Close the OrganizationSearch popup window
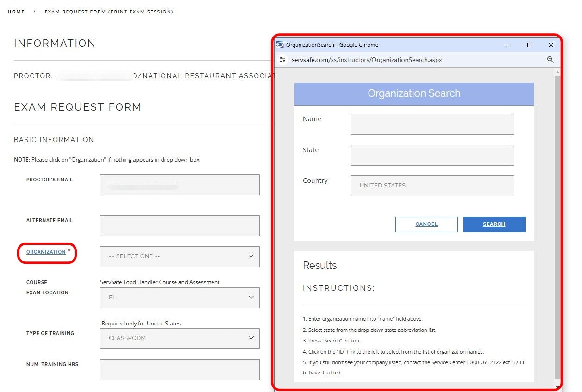Screen dimensions: 582x392 click(x=551, y=45)
